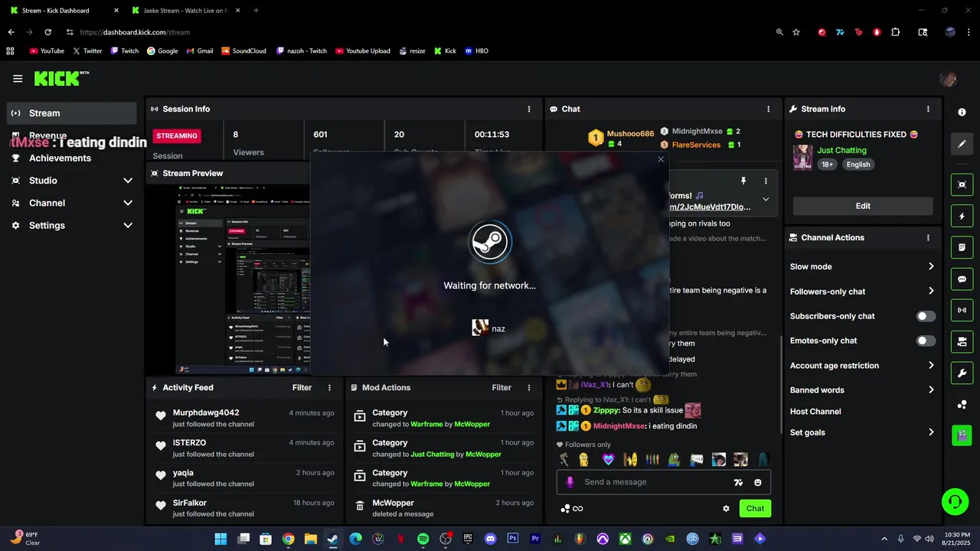Reload the dashboard page
The width and height of the screenshot is (980, 551).
tap(47, 32)
